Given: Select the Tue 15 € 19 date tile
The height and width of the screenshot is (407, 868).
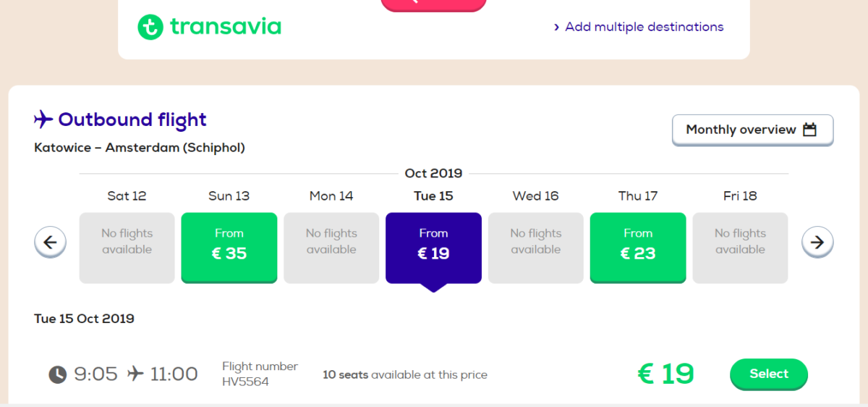Looking at the screenshot, I should (x=433, y=248).
